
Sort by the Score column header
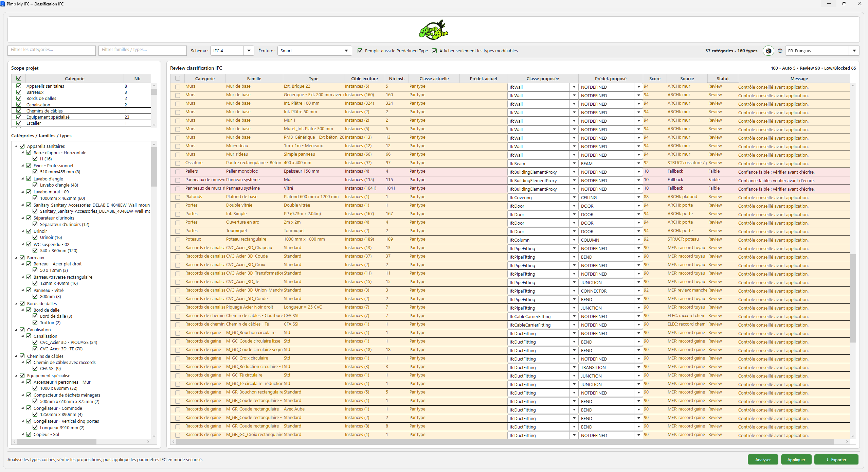click(655, 78)
